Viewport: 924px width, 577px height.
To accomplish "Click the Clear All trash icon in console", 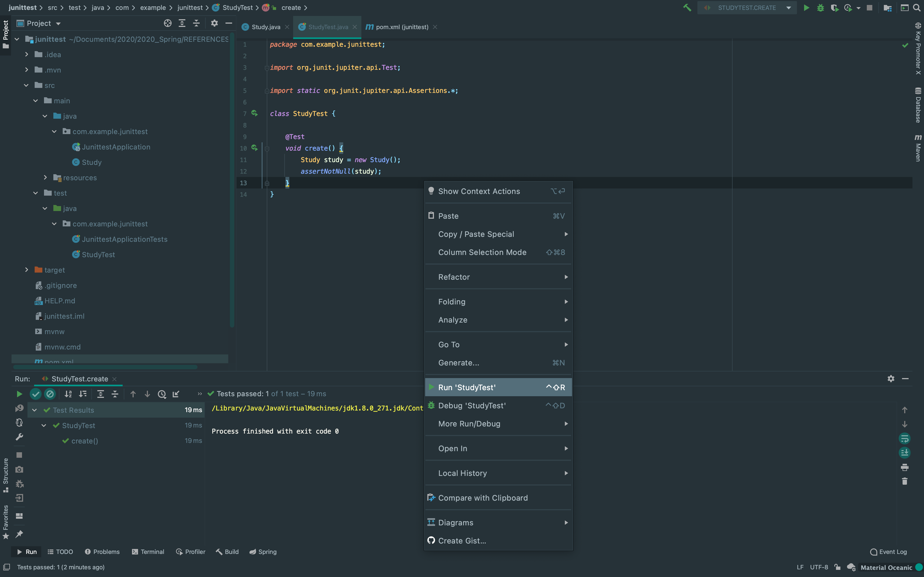I will tap(904, 481).
